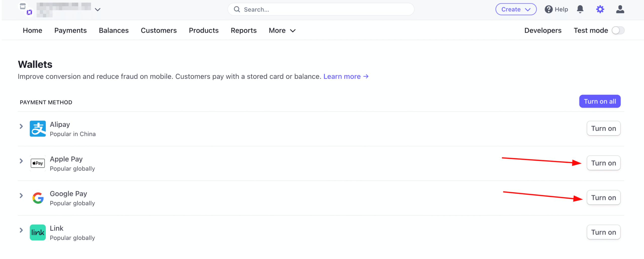Open the user profile icon
The image size is (644, 259).
[x=620, y=9]
